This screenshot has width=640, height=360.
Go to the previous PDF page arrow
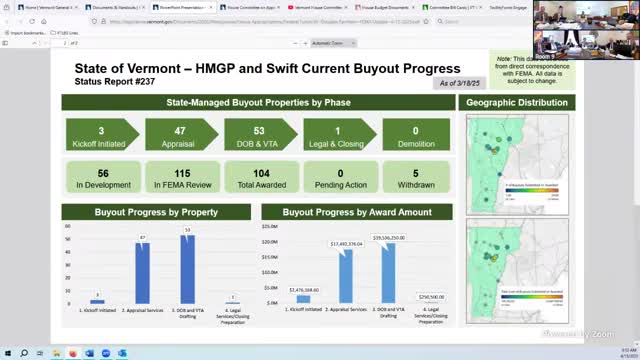pos(34,43)
